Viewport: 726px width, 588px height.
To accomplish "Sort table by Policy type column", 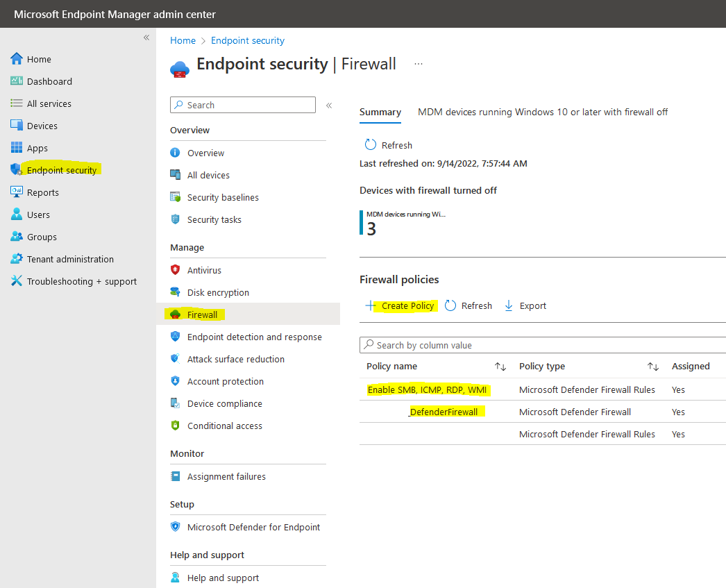I will point(653,367).
